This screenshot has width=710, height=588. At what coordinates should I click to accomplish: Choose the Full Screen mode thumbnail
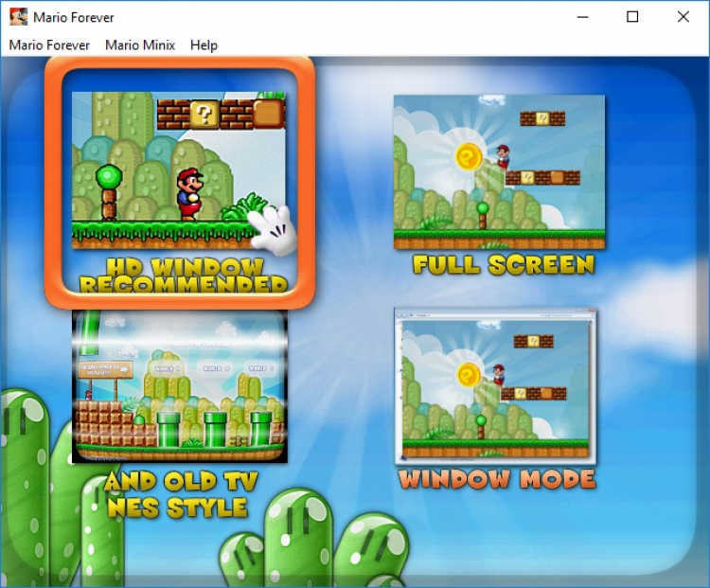pos(499,172)
